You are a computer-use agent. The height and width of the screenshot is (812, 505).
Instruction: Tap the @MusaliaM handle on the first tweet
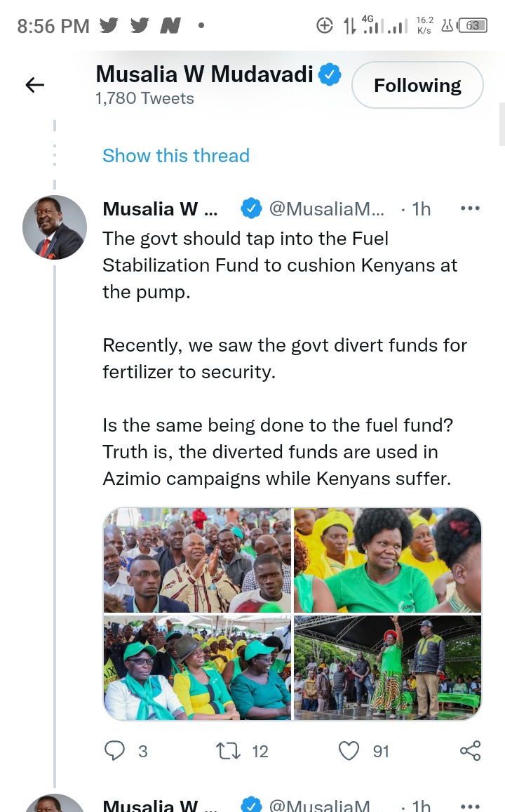(x=326, y=208)
